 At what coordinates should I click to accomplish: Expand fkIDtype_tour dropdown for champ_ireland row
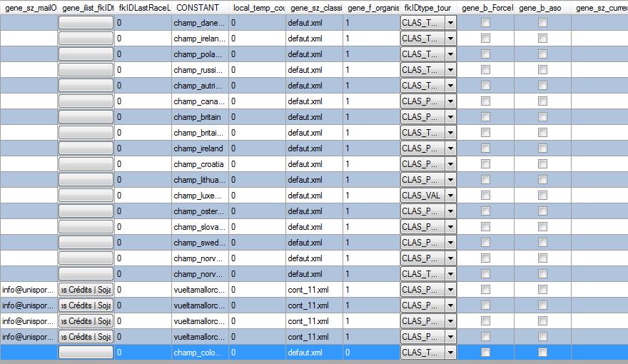[x=450, y=148]
